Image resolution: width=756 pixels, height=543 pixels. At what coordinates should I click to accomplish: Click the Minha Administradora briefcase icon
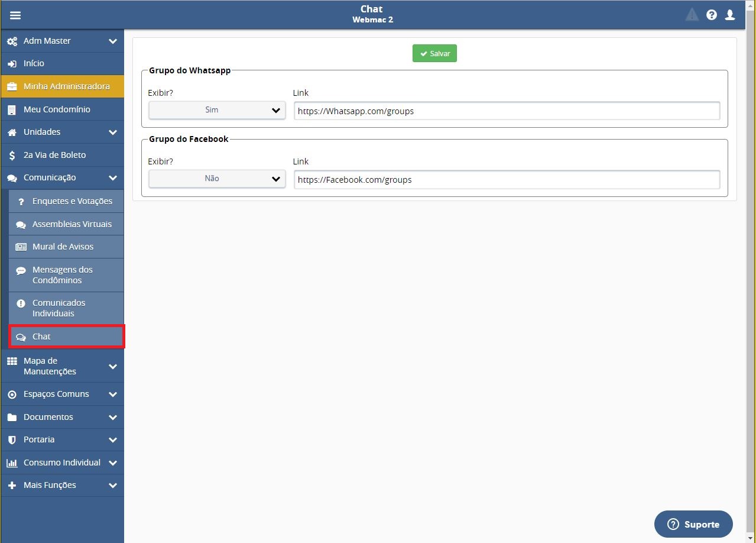[12, 87]
